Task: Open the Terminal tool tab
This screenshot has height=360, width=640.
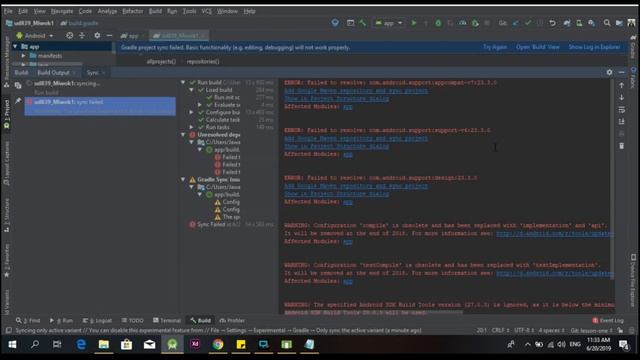Action: (x=167, y=320)
